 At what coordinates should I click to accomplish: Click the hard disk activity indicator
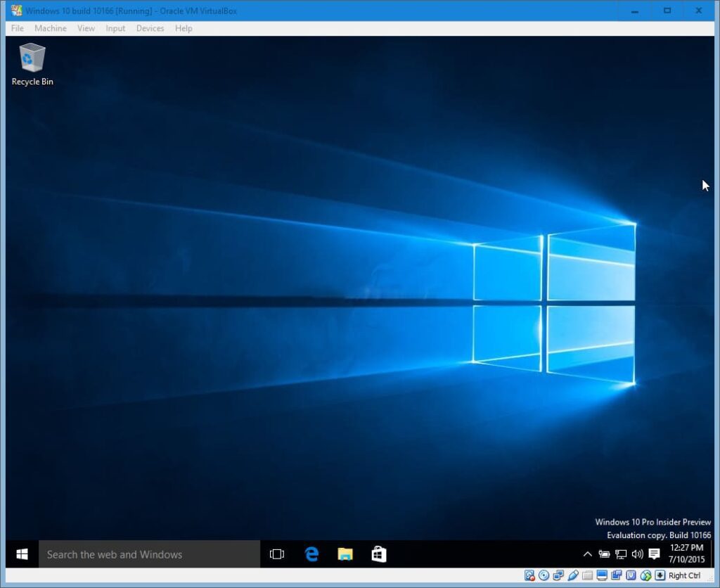point(529,575)
